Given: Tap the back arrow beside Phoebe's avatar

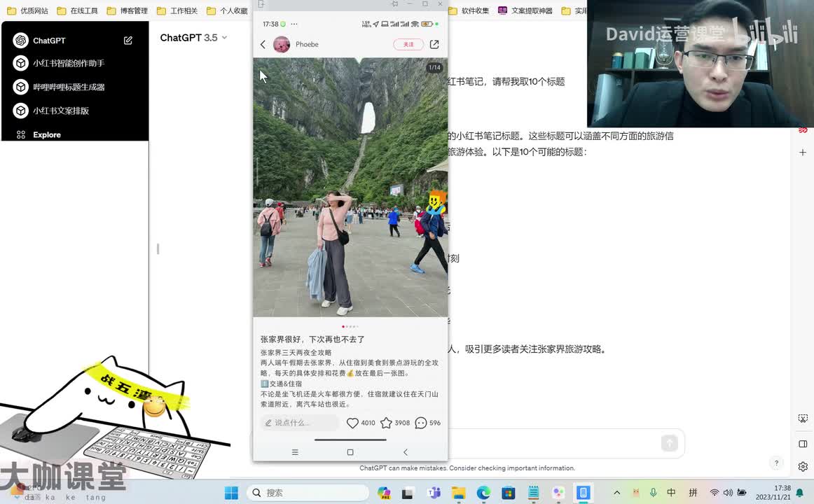Looking at the screenshot, I should pos(263,45).
